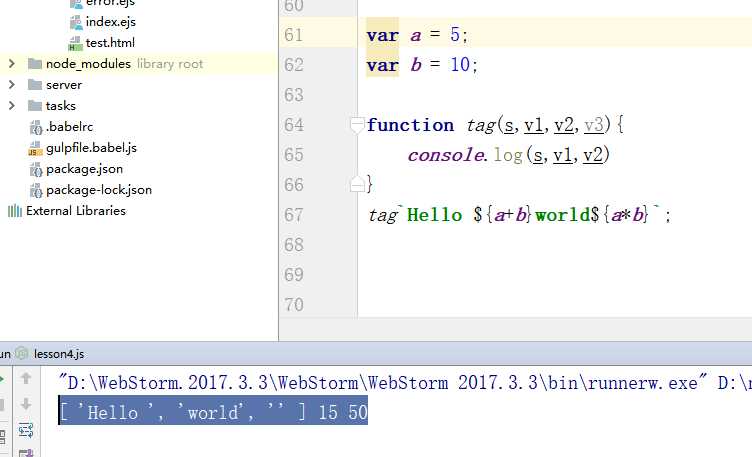Click line number 61 in gutter

click(x=294, y=35)
